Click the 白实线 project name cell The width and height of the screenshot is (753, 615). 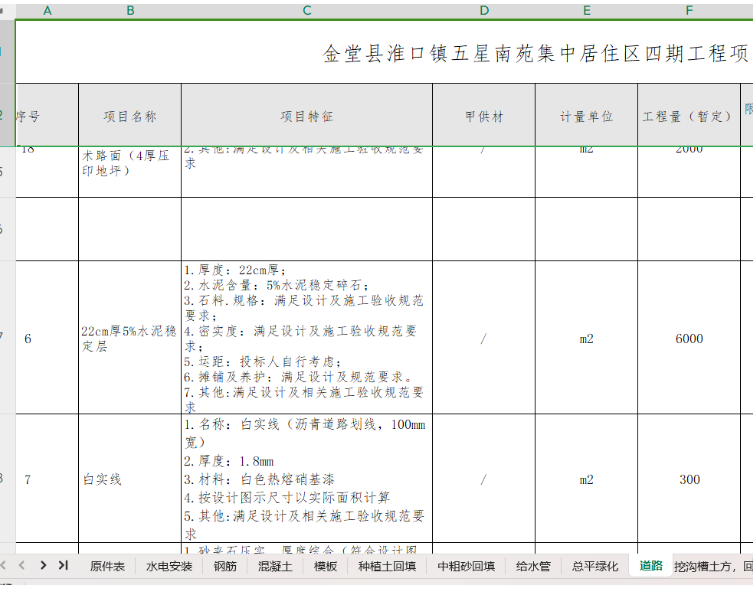click(129, 480)
